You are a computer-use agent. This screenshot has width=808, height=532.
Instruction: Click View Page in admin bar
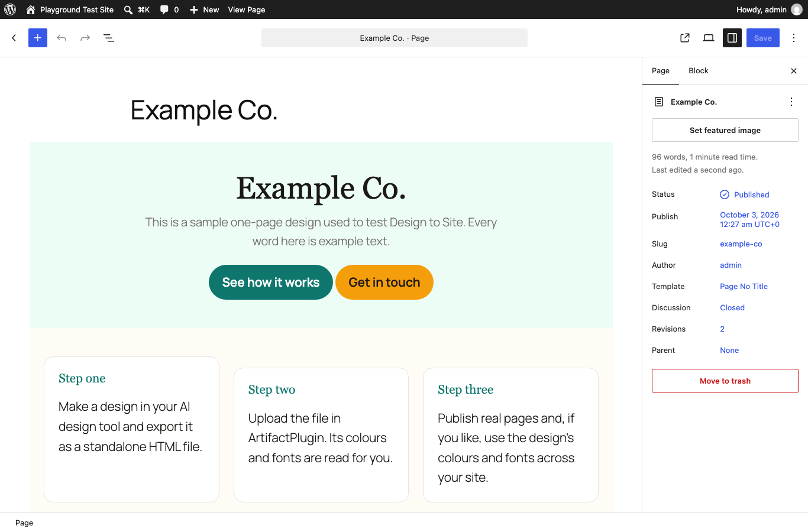[247, 9]
